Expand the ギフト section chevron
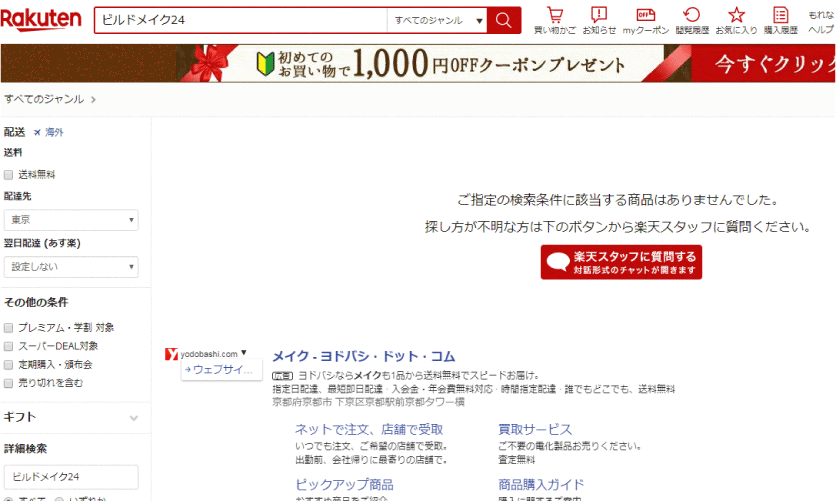836x501 pixels. pyautogui.click(x=134, y=418)
